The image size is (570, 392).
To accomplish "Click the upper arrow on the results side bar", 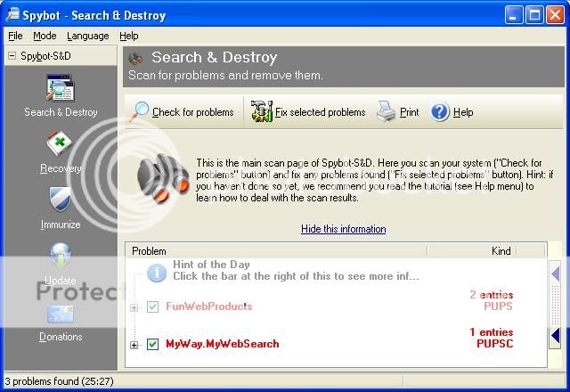I will click(555, 274).
